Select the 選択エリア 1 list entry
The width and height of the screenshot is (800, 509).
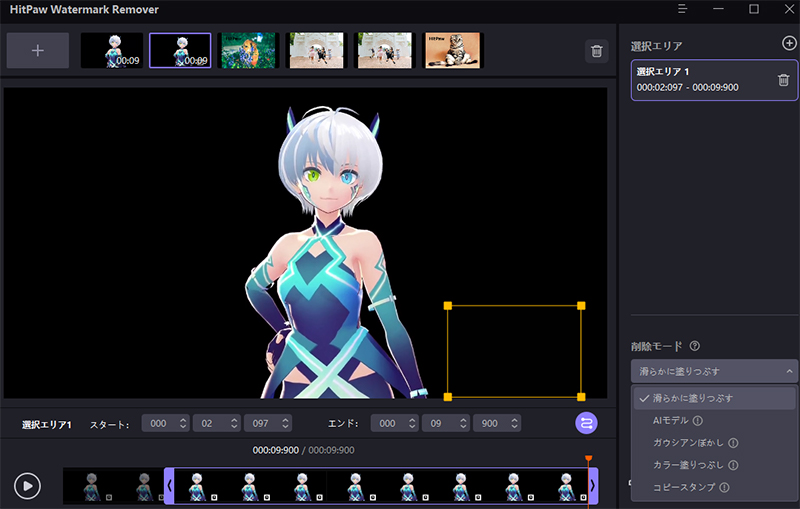pyautogui.click(x=714, y=80)
